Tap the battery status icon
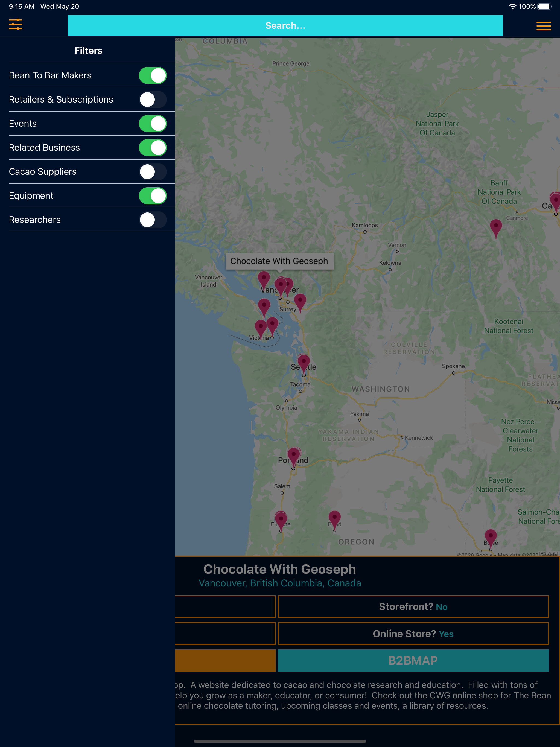 544,6
